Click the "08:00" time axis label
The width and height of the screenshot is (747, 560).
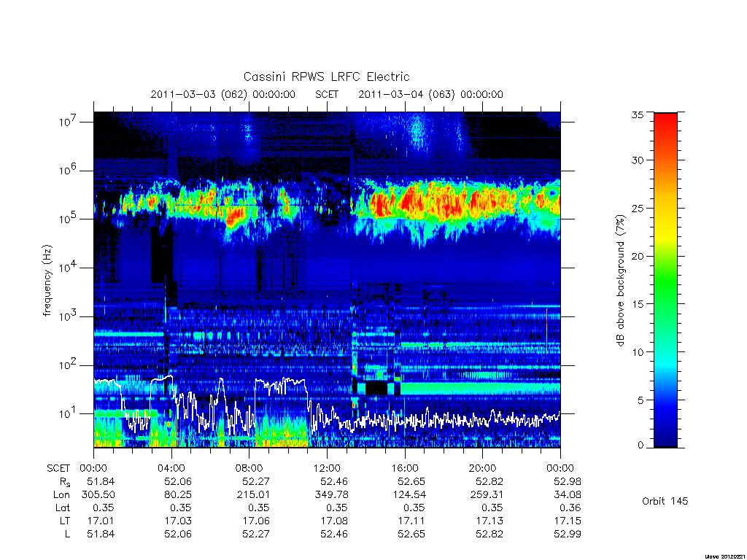pyautogui.click(x=249, y=469)
